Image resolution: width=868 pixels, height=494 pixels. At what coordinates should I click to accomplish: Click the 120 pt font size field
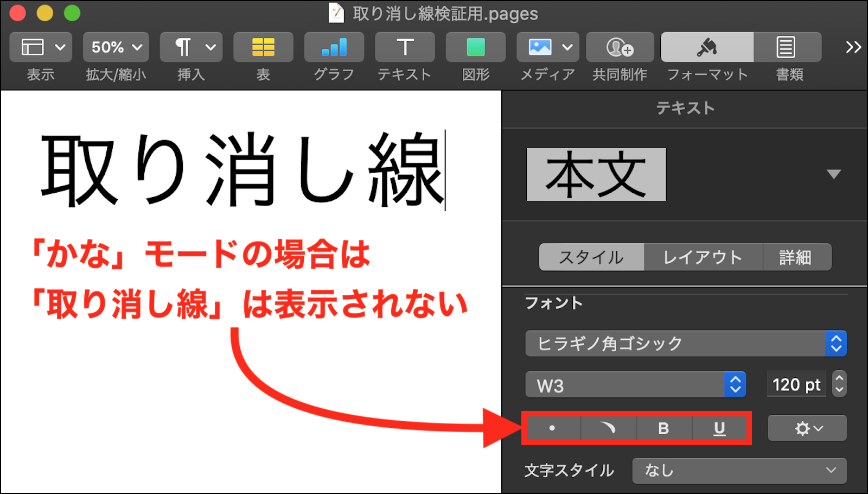[x=796, y=385]
